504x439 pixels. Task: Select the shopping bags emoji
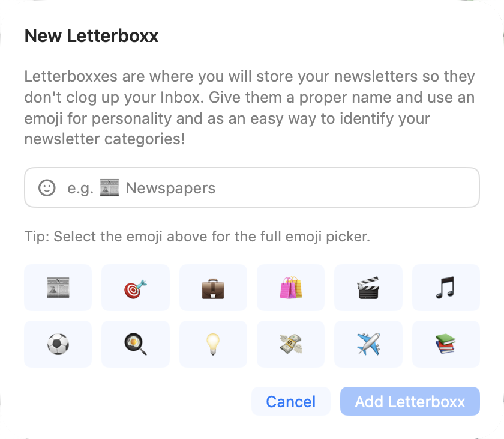coord(290,287)
